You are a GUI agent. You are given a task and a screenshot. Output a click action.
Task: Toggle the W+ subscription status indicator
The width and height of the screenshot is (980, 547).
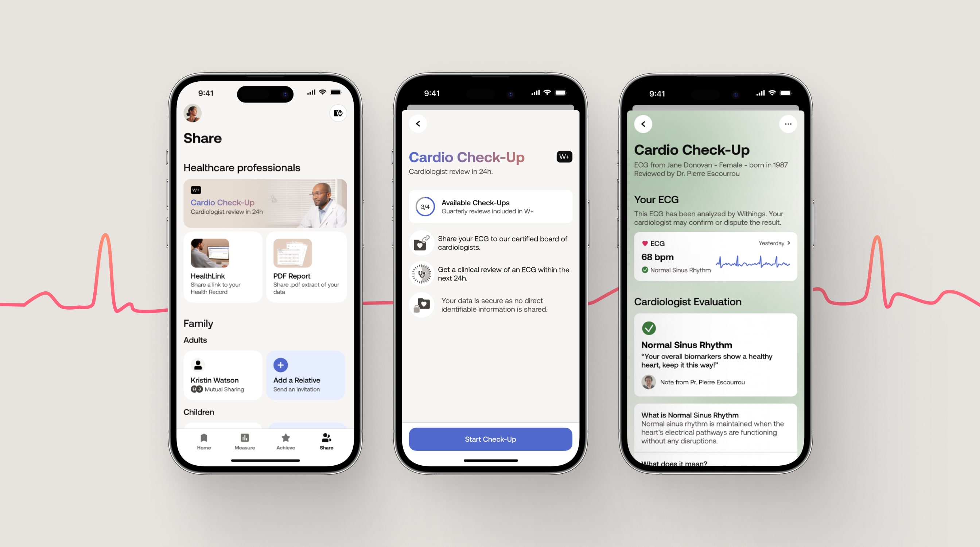coord(564,156)
